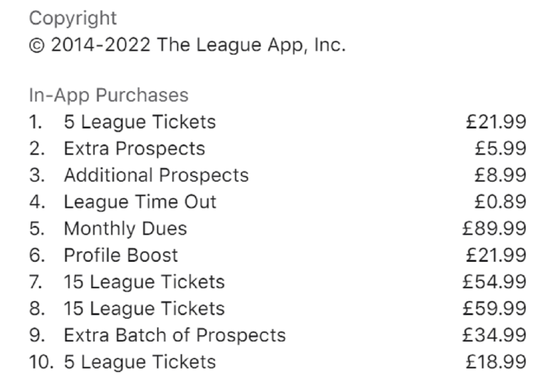The image size is (547, 392).
Task: Choose the Additional Prospects entry
Action: point(156,175)
